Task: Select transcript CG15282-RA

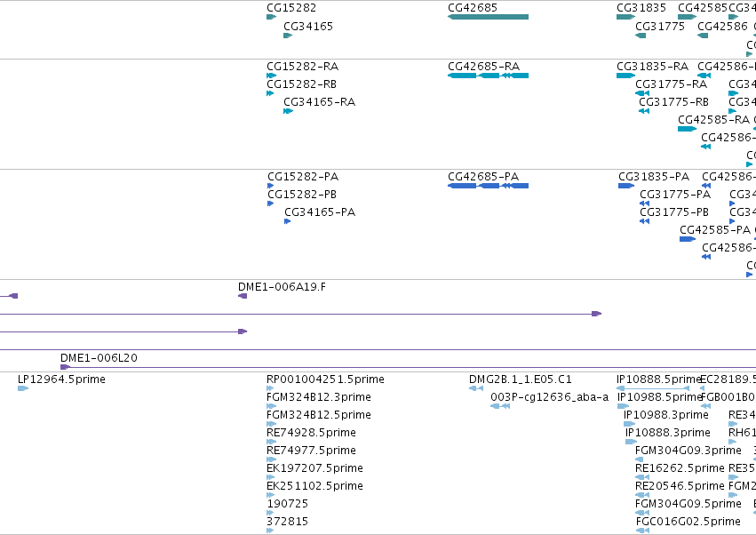Action: click(x=303, y=66)
